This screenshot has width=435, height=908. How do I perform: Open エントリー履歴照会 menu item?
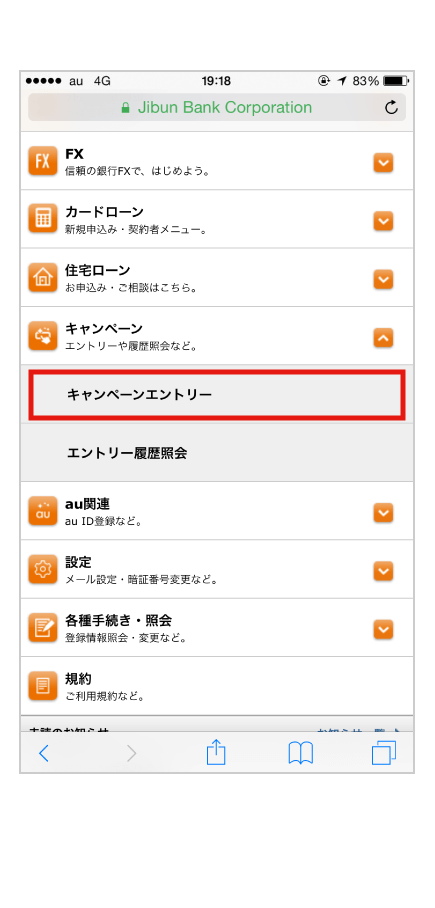click(217, 453)
